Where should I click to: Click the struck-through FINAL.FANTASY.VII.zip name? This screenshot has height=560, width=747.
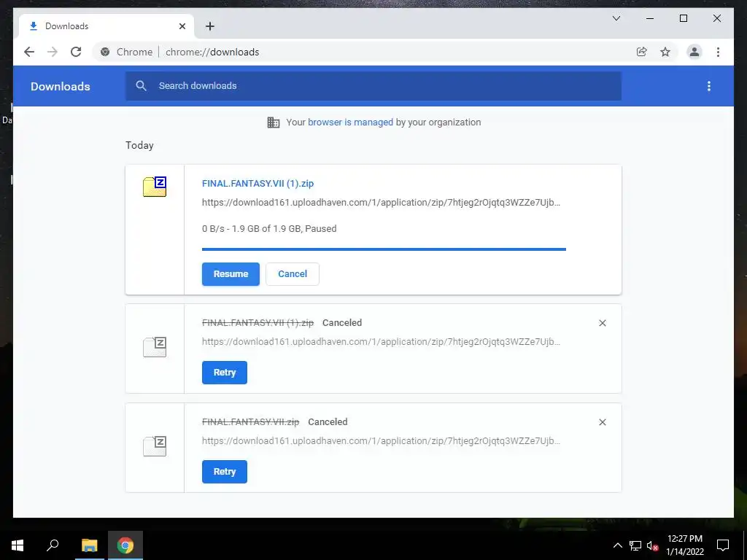click(251, 422)
